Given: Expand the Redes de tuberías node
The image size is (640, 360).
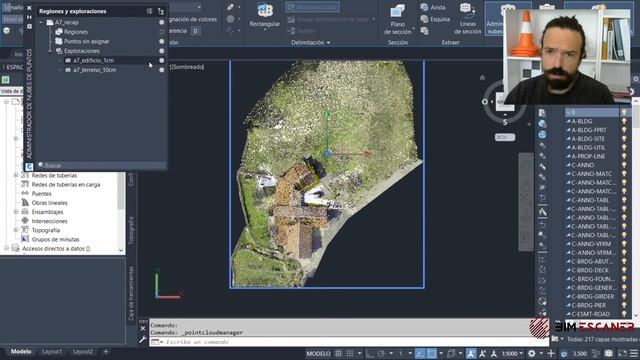Looking at the screenshot, I should tap(16, 175).
